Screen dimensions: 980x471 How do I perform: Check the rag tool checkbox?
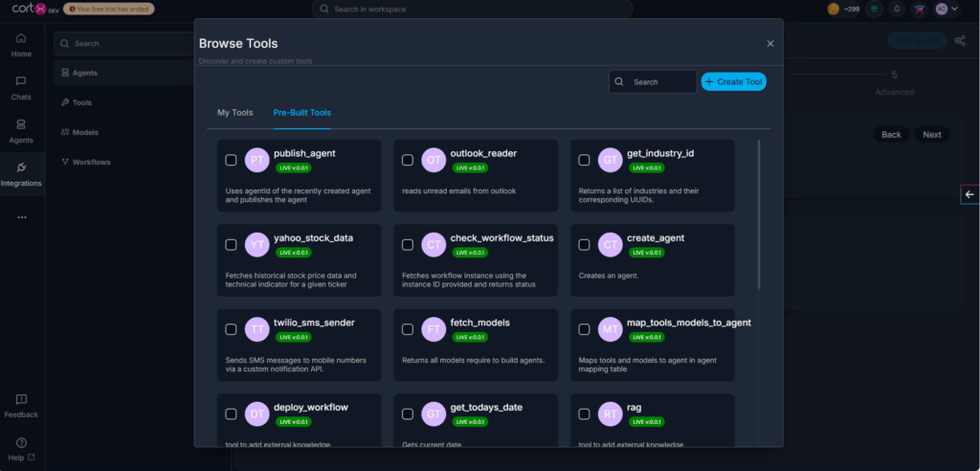point(584,415)
